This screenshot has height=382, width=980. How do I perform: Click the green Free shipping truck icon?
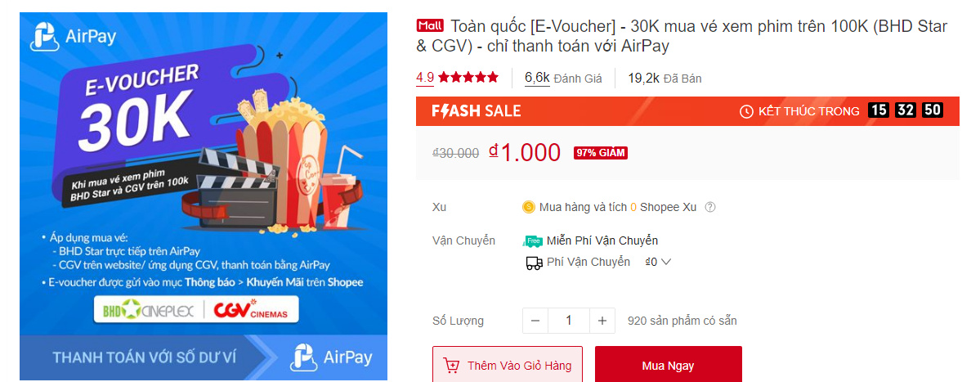coord(532,240)
